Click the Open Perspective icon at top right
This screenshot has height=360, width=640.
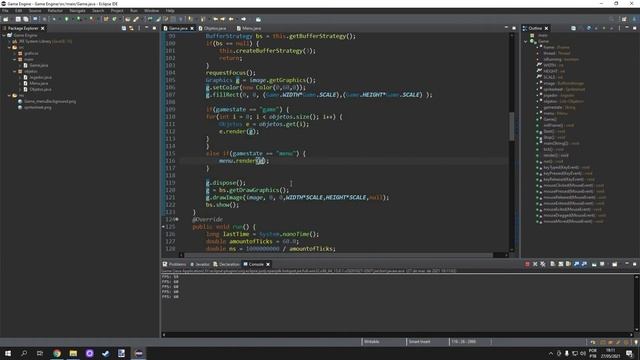624,19
